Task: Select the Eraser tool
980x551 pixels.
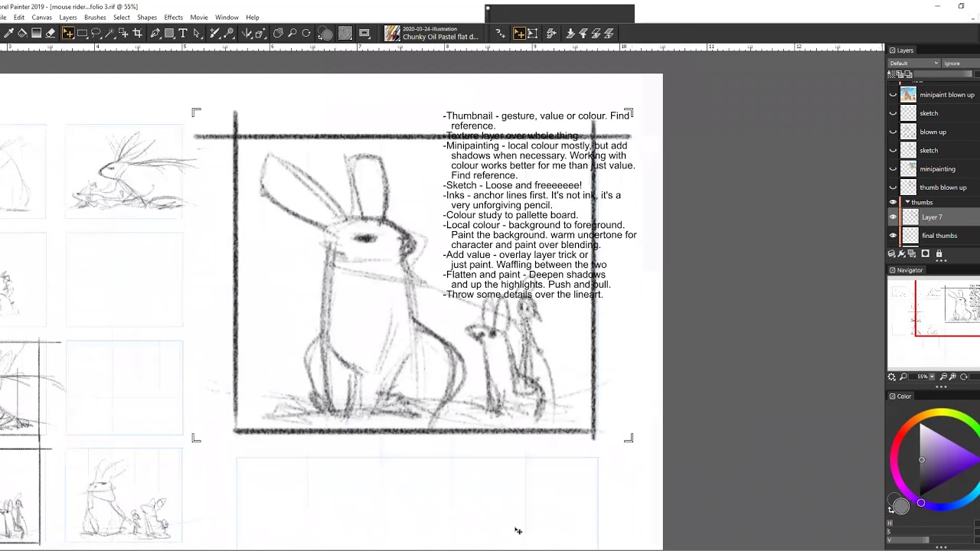Action: 51,33
